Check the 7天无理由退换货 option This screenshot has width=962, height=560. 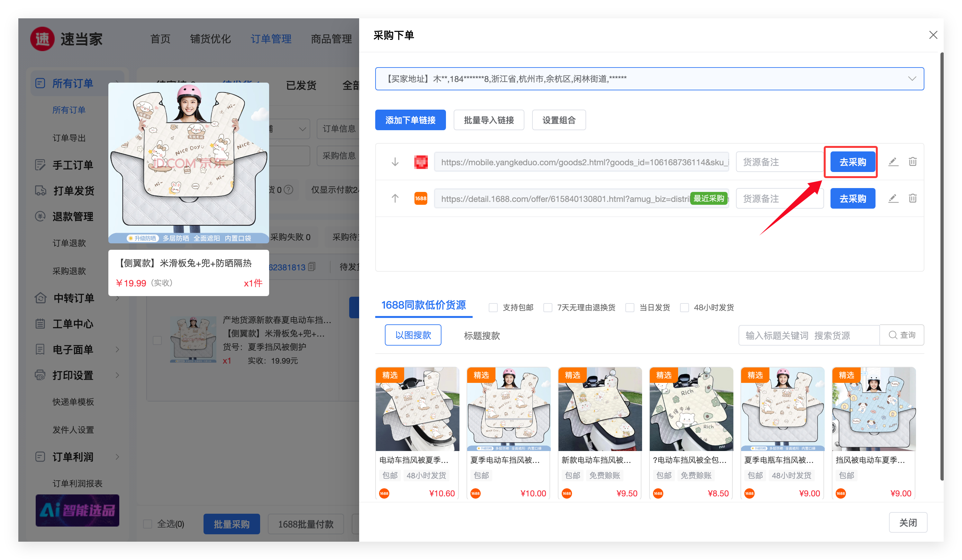point(548,308)
